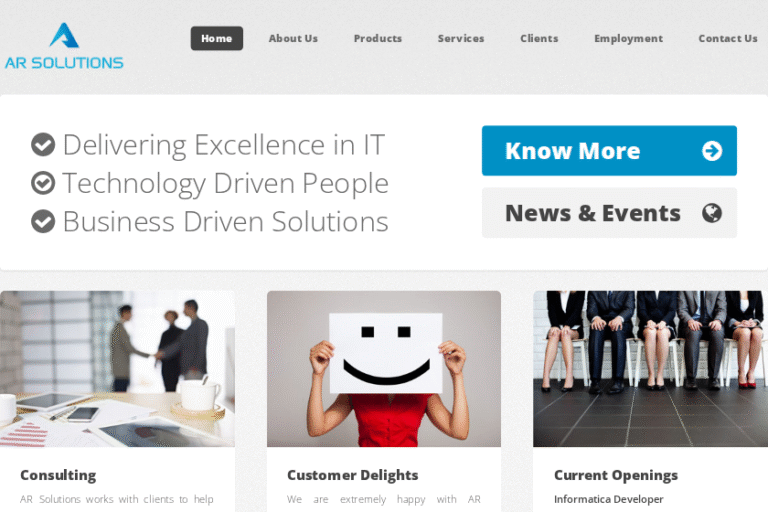Click the globe icon in News & Events
The width and height of the screenshot is (768, 512).
712,213
